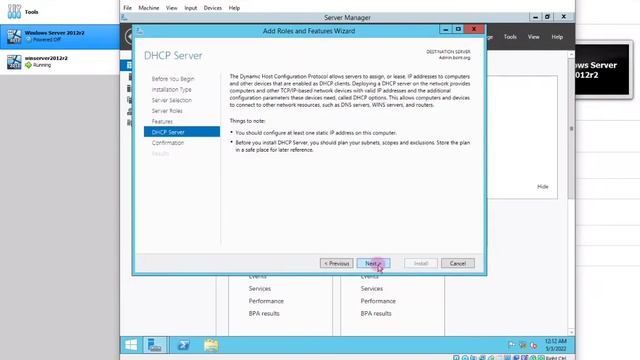Screen dimensions: 640x360
Task: Click the VirtualBox Tools icon
Action: click(14, 11)
